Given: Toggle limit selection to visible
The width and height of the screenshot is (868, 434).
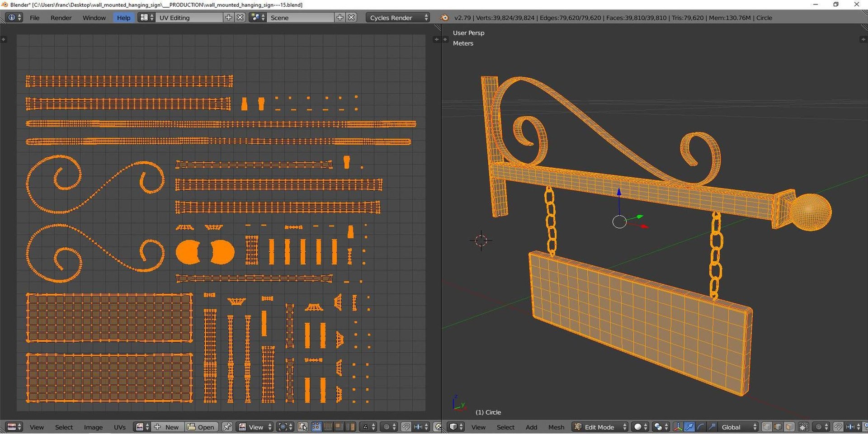Looking at the screenshot, I should point(803,427).
